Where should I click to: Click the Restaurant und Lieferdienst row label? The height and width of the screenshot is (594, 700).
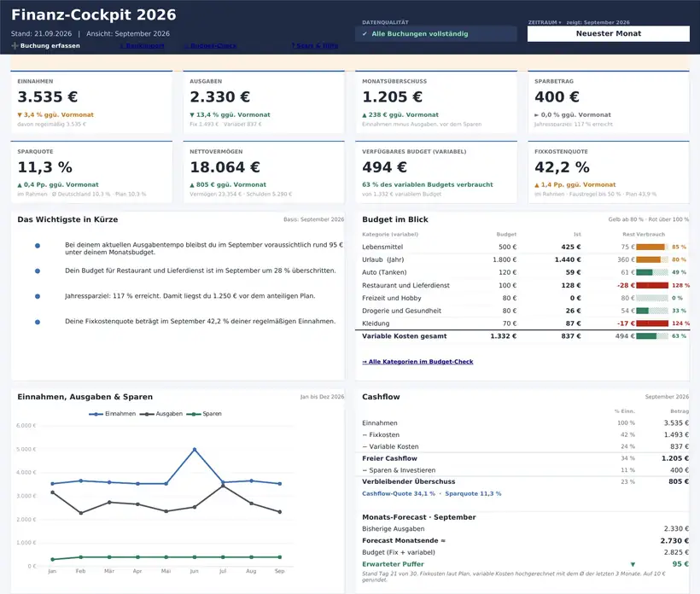[405, 285]
